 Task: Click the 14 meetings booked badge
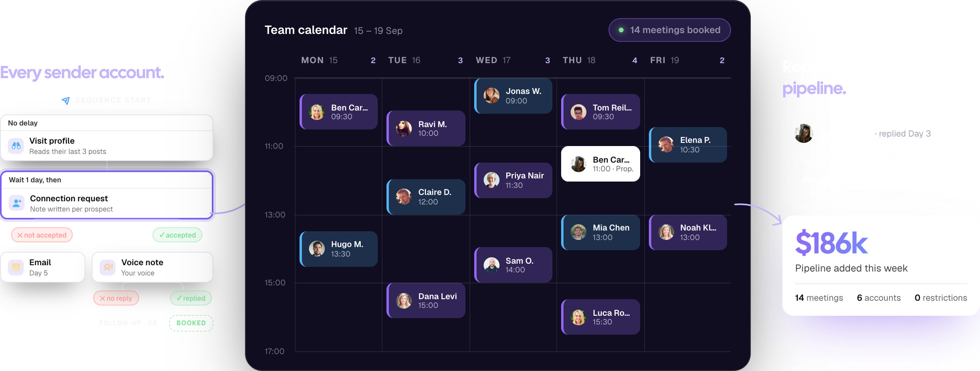(x=669, y=30)
